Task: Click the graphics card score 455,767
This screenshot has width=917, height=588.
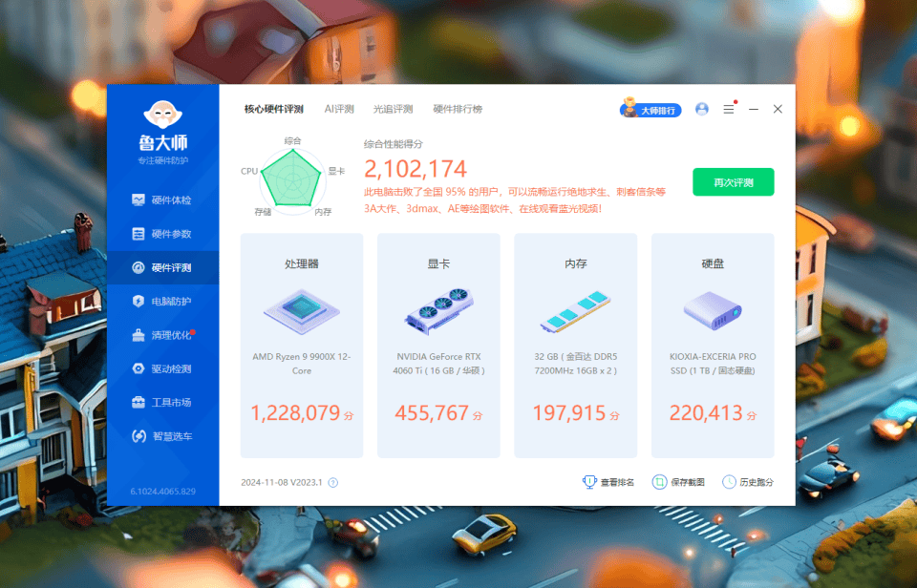Action: tap(432, 413)
